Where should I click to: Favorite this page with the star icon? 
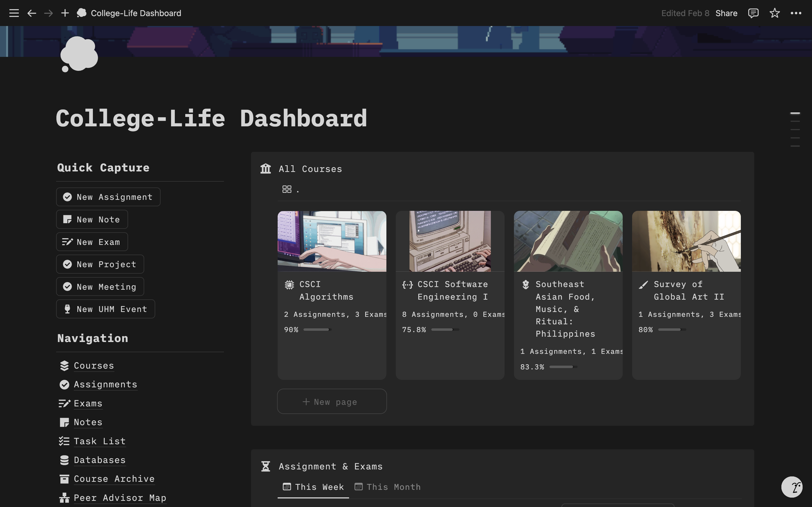[774, 13]
